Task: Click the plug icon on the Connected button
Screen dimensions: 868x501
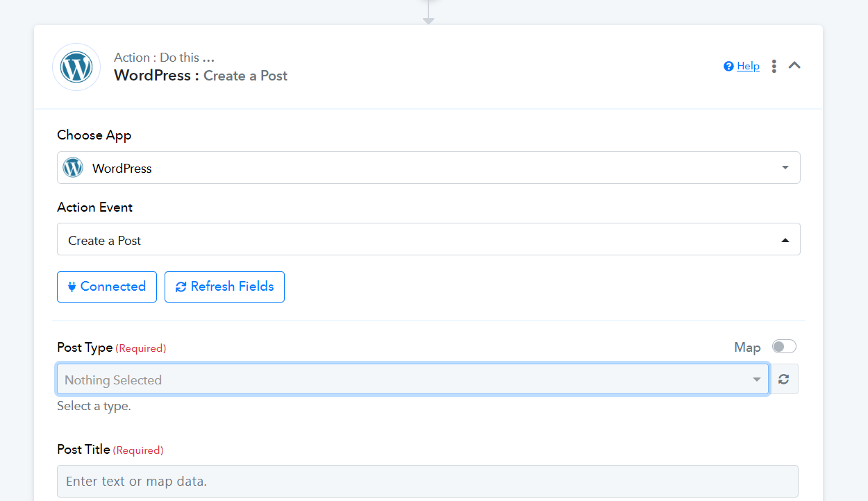Action: (72, 287)
